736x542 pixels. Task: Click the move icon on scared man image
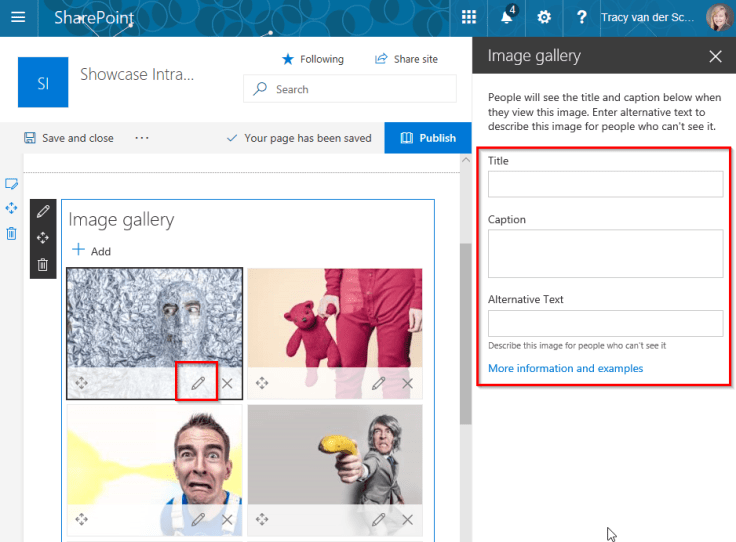click(x=81, y=519)
